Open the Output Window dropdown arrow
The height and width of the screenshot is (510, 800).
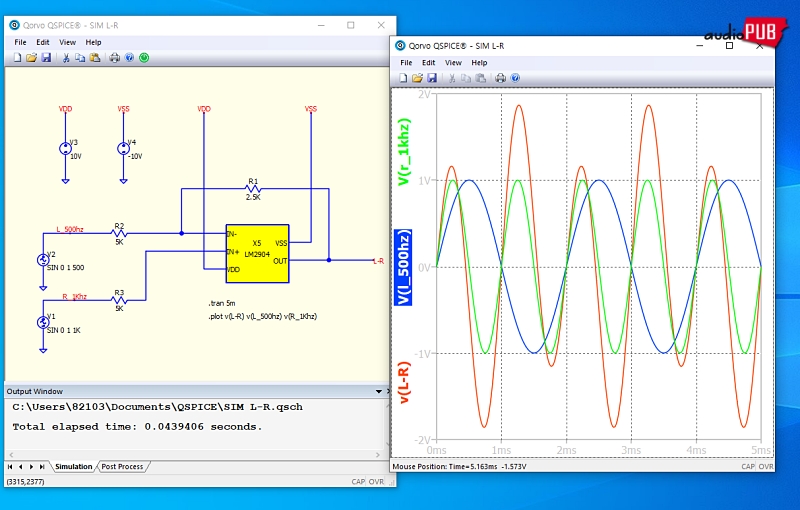click(378, 391)
